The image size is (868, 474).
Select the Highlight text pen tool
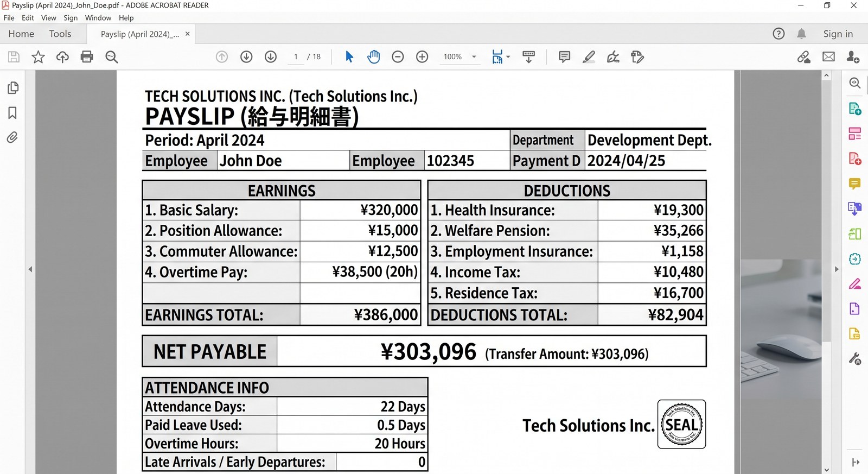point(589,56)
